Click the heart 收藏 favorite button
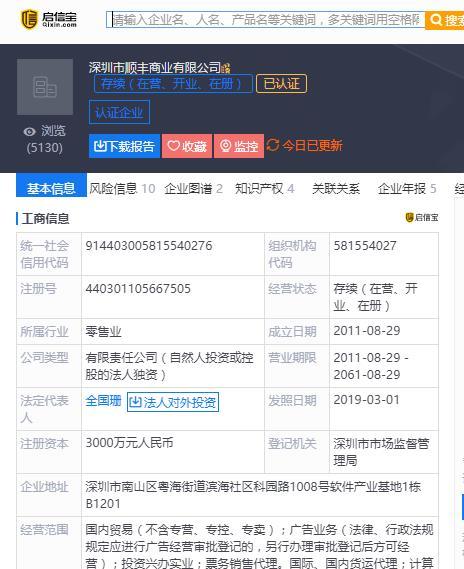Image resolution: width=464 pixels, height=569 pixels. (x=187, y=146)
